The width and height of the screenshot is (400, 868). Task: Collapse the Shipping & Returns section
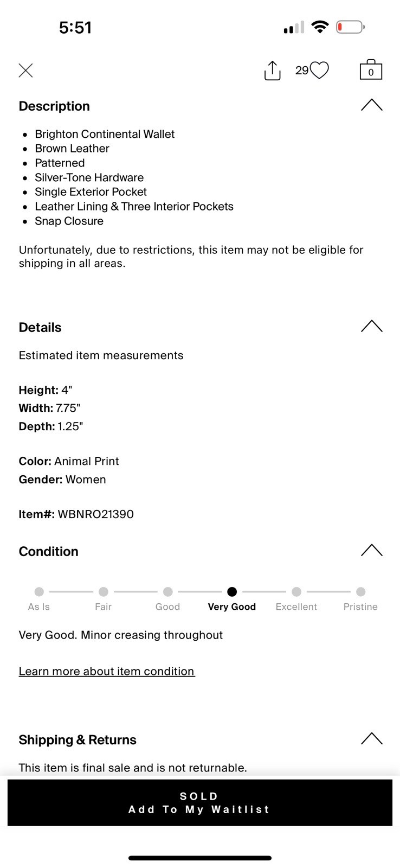pos(371,739)
